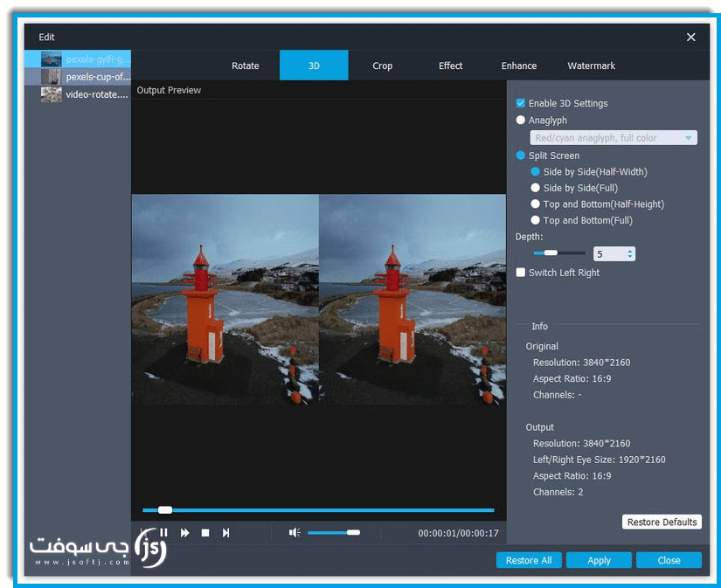Screen dimensions: 721x588
Task: Select the Anaglyph radio option
Action: pos(521,120)
